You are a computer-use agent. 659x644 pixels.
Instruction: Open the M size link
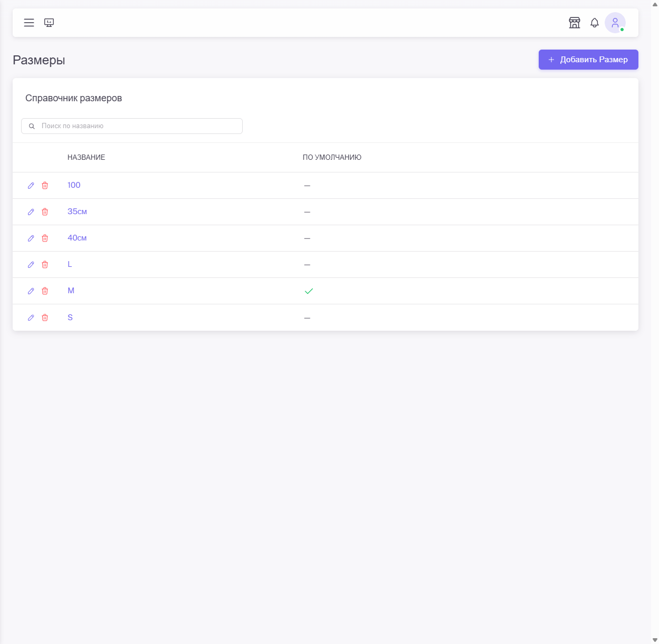[71, 291]
